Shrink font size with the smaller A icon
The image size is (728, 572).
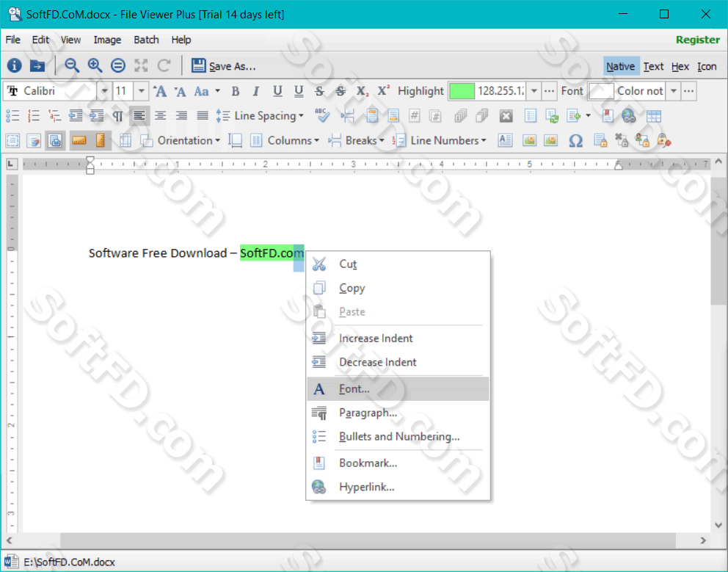coord(180,91)
